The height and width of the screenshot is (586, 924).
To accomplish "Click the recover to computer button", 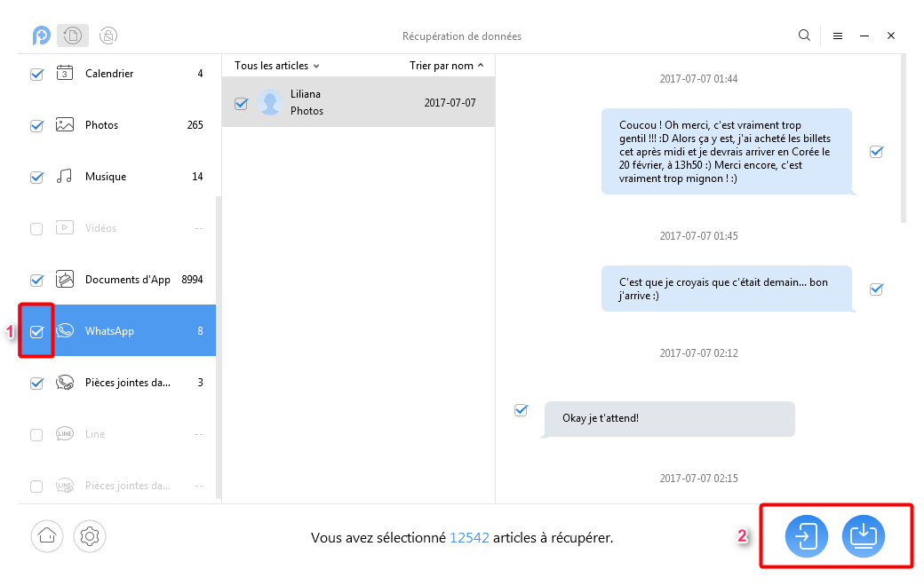I will pyautogui.click(x=863, y=536).
